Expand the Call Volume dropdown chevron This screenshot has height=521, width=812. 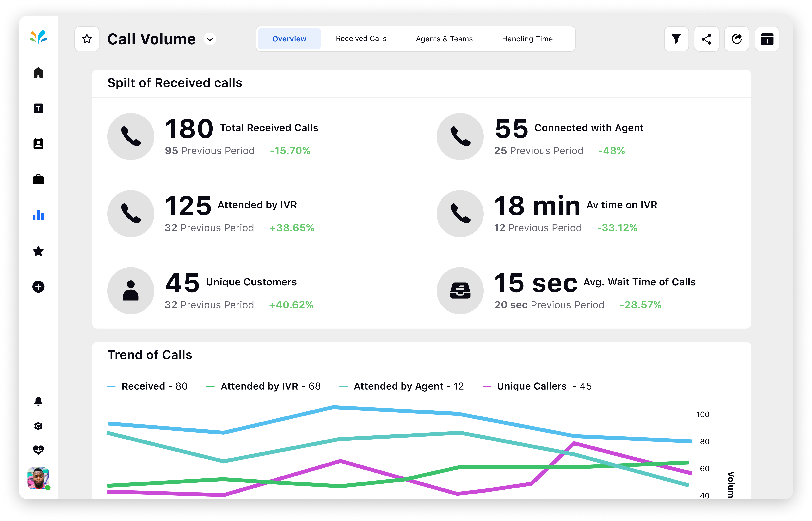click(x=210, y=39)
